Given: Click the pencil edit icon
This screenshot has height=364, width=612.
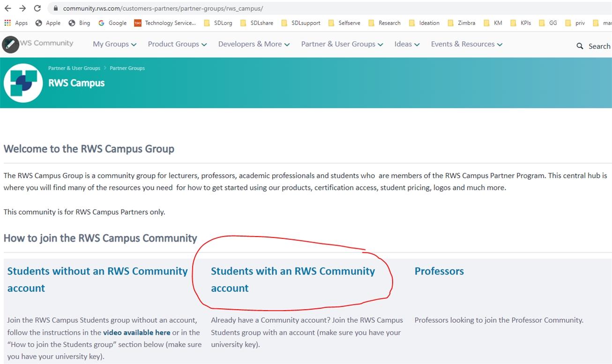Looking at the screenshot, I should pyautogui.click(x=10, y=45).
